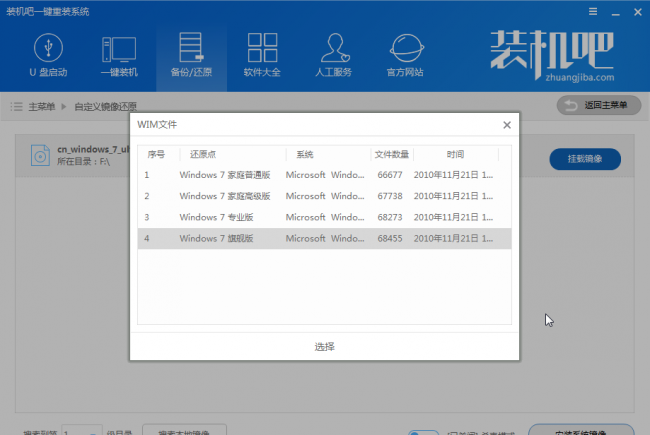Screen dimensions: 650x435
Task: Click the 返回主菜单 button
Action: 599,105
